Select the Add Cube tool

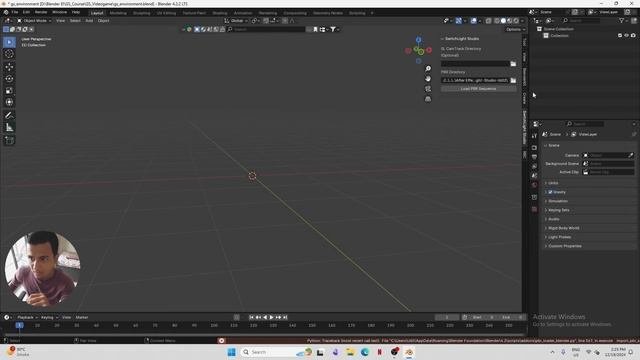pyautogui.click(x=9, y=140)
